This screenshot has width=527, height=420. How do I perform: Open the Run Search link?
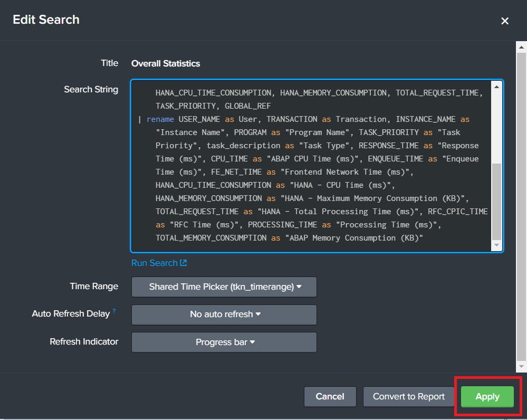coord(155,263)
